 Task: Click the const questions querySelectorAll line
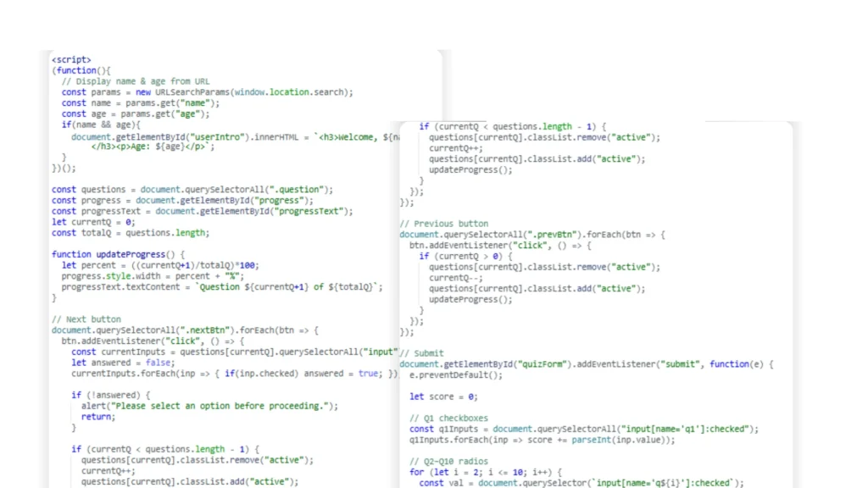(192, 190)
